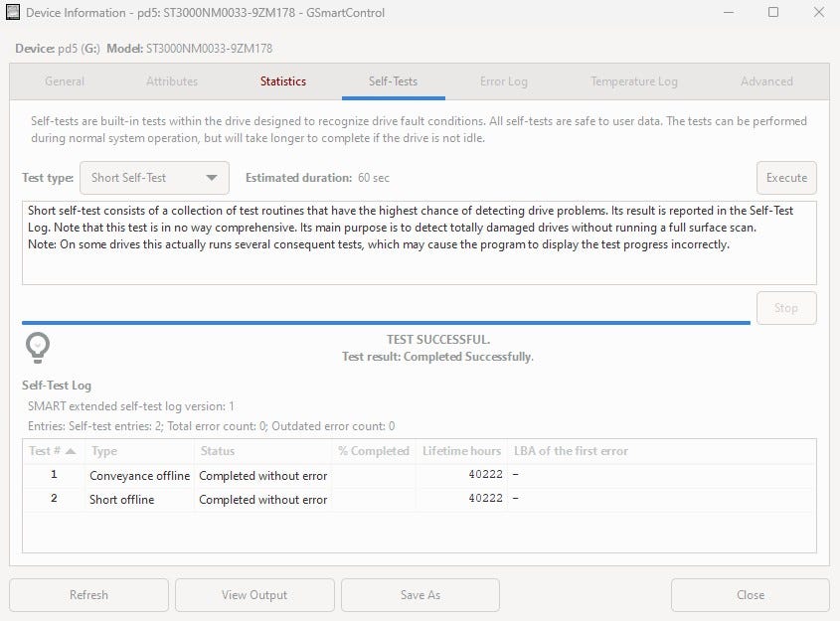Switch to the General tab
This screenshot has height=621, width=840.
[65, 81]
